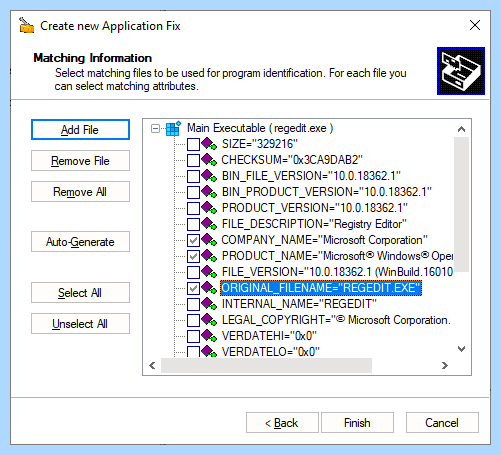This screenshot has height=455, width=501.
Task: Click the horizontal scrollbar left arrow
Action: pos(152,366)
